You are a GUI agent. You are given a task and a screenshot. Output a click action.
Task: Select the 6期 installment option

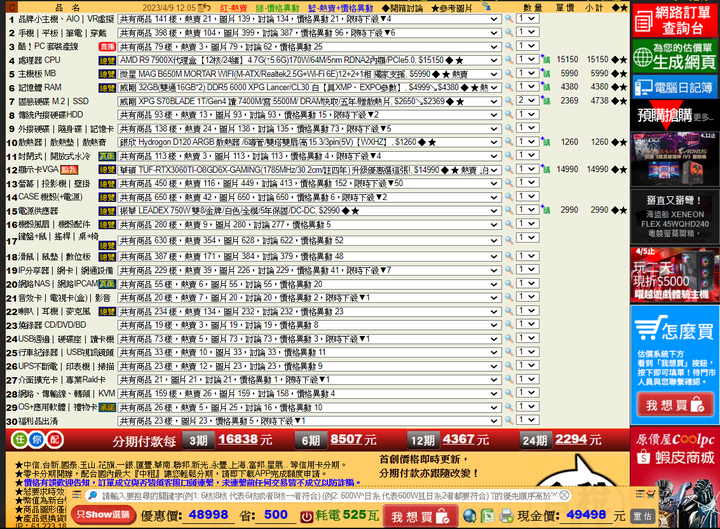pyautogui.click(x=311, y=441)
